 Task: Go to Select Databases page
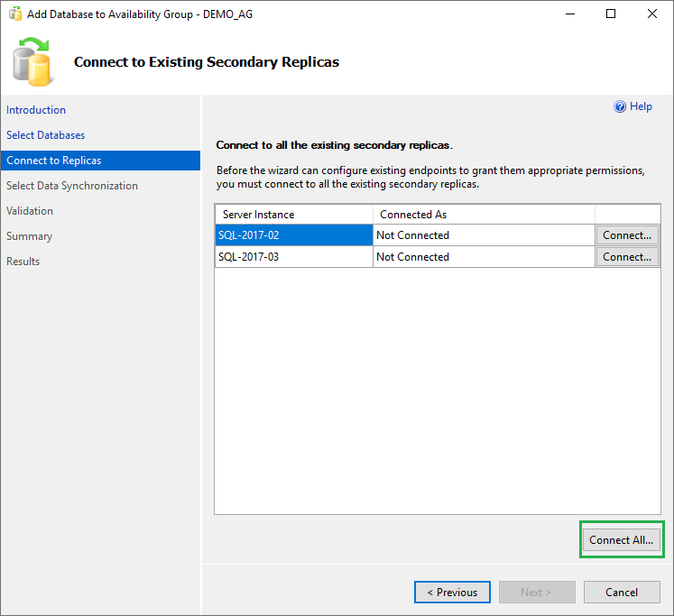(45, 135)
